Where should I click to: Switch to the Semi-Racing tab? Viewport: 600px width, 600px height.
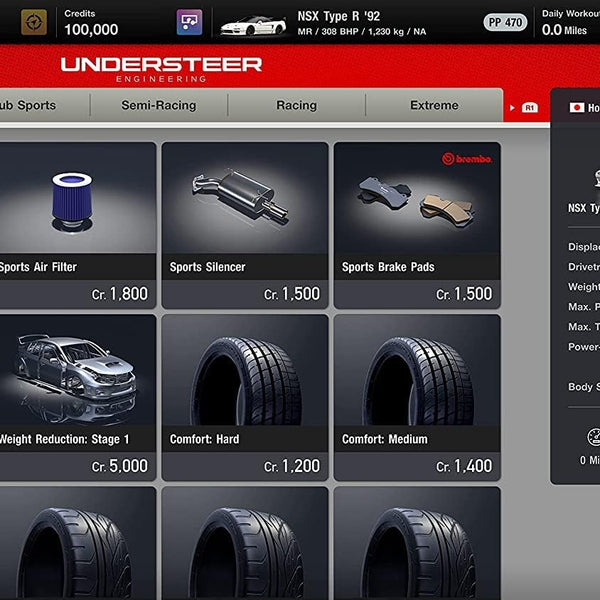pos(159,105)
